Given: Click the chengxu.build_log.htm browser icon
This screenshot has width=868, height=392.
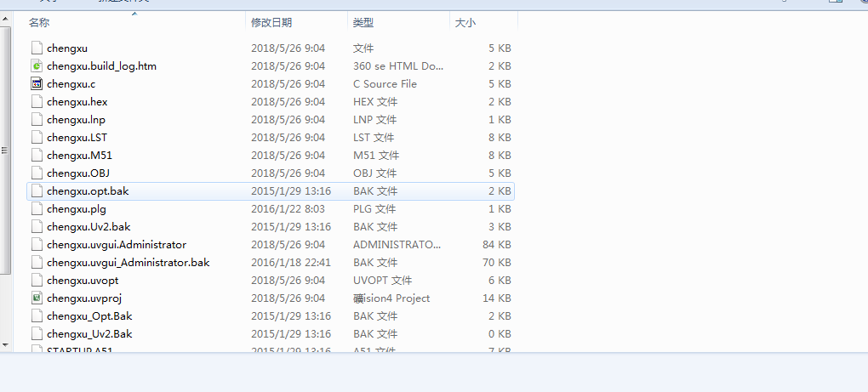Looking at the screenshot, I should pyautogui.click(x=37, y=65).
